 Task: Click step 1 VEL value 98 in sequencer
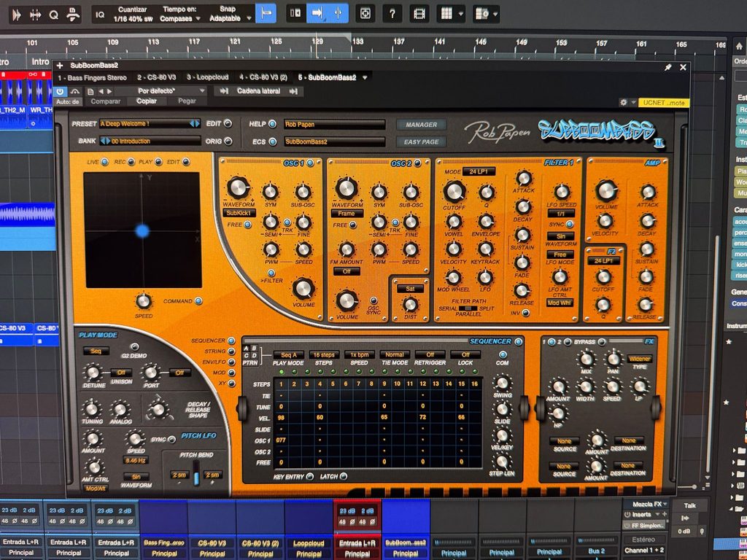[x=281, y=418]
